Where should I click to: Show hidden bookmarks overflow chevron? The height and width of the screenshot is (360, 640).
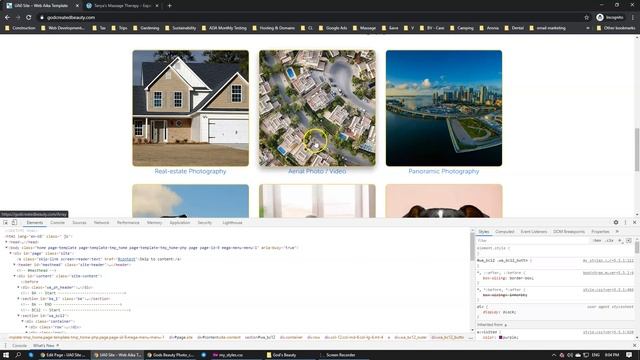[588, 28]
